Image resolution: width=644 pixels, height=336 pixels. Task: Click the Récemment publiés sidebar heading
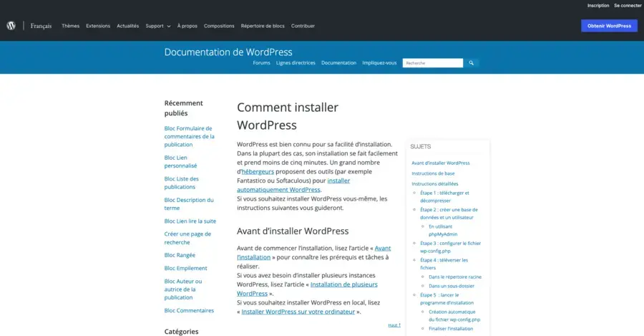tap(184, 108)
